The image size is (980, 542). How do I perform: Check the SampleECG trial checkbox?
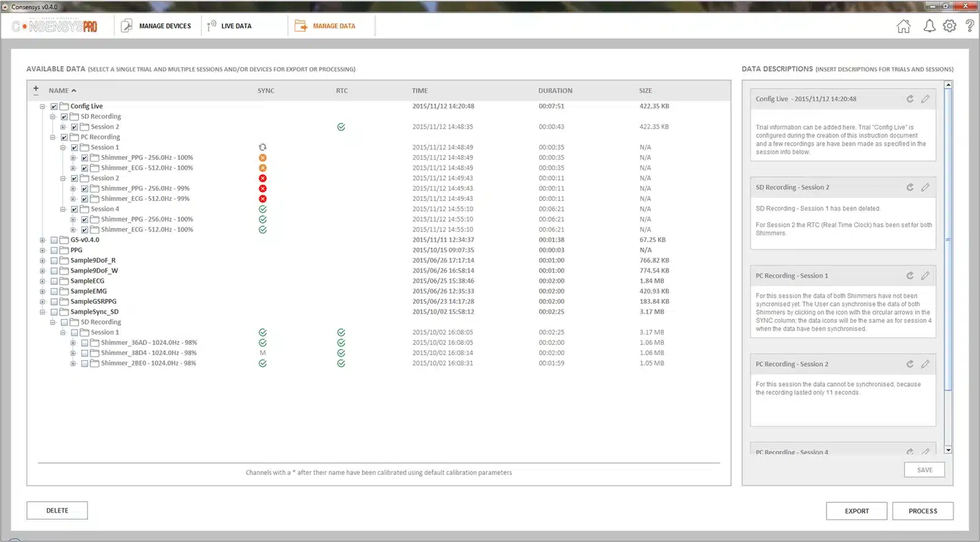pyautogui.click(x=54, y=281)
